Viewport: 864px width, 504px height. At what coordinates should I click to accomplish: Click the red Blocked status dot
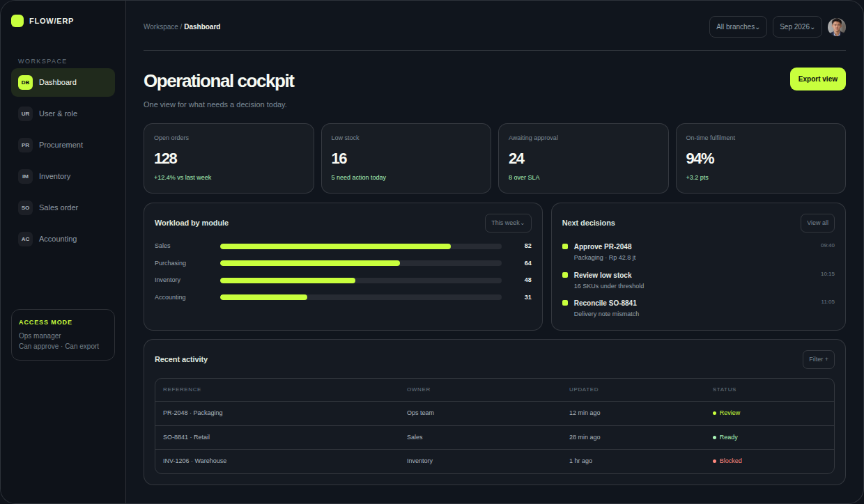pyautogui.click(x=714, y=461)
